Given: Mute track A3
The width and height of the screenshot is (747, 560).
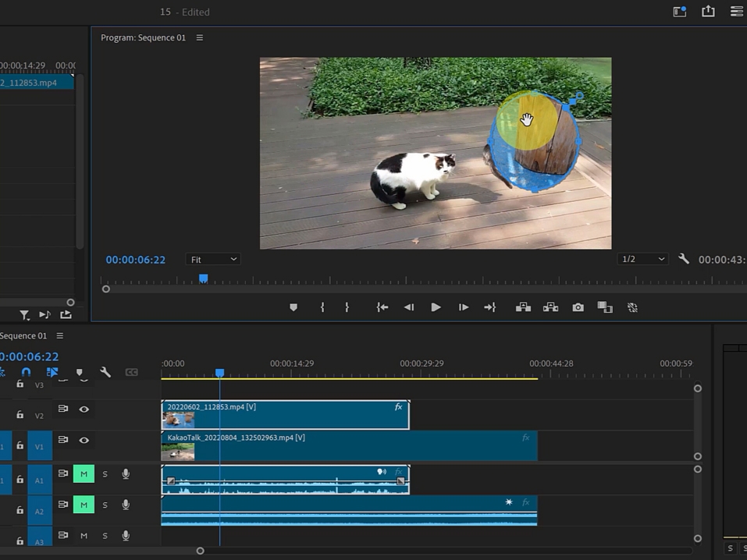Looking at the screenshot, I should [84, 536].
